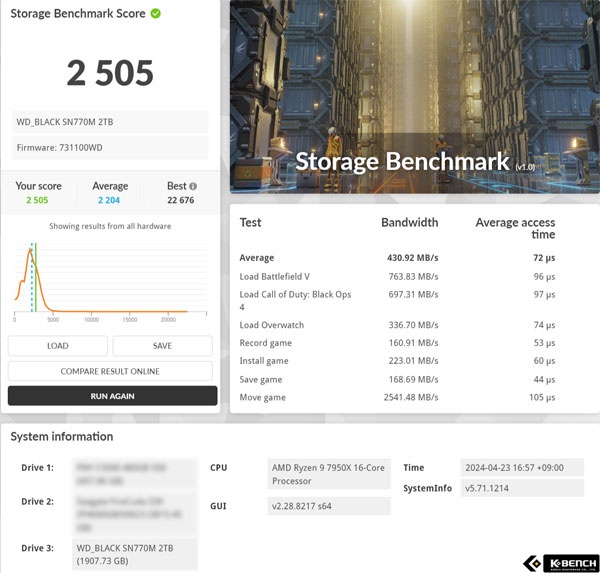Click the Average access time header
This screenshot has width=600, height=573.
point(515,228)
